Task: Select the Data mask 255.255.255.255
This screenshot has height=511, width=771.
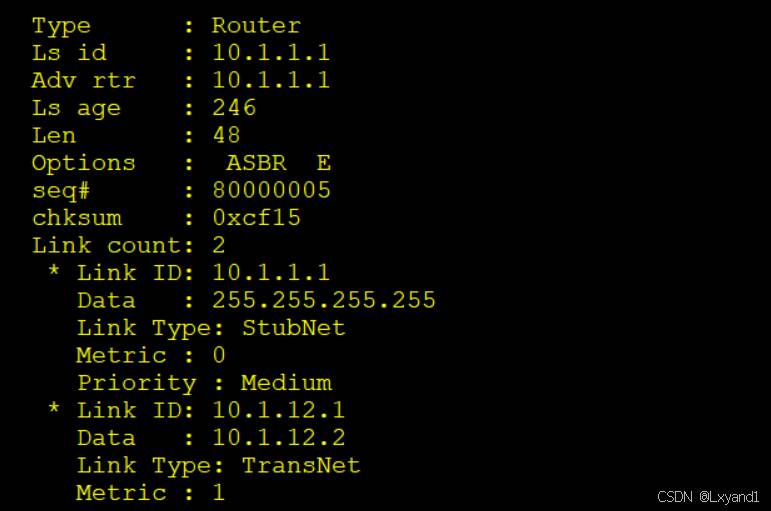Action: pyautogui.click(x=323, y=300)
